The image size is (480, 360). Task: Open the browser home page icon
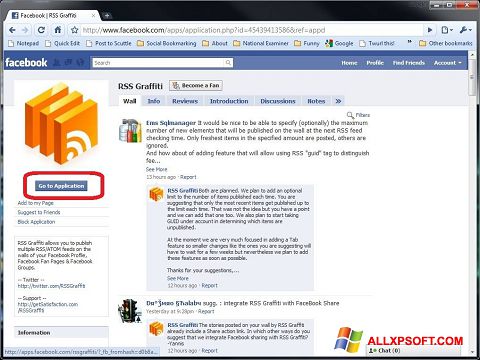[58, 30]
